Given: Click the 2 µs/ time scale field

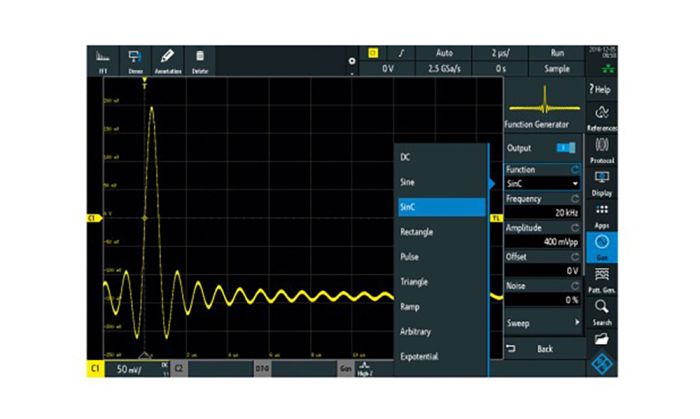Looking at the screenshot, I should tap(500, 53).
